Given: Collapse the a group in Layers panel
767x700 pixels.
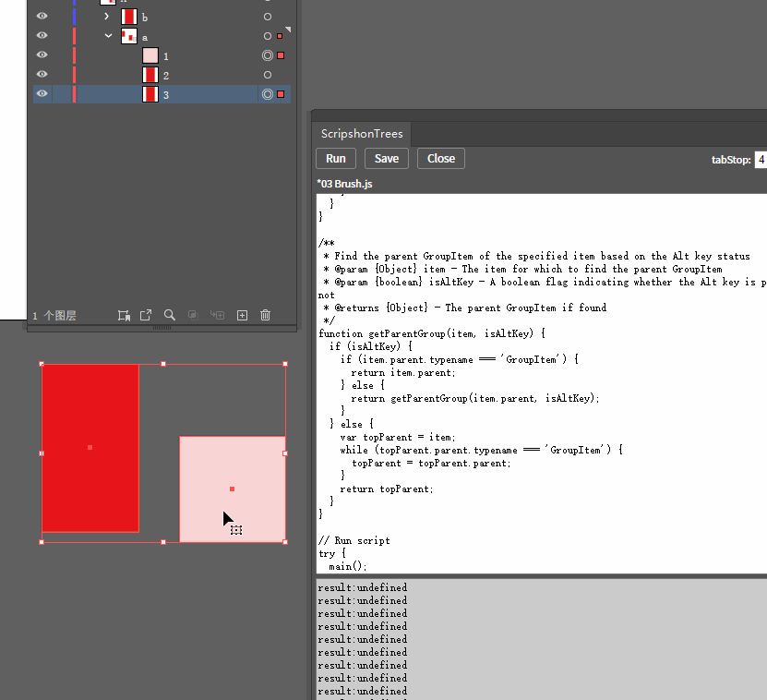Looking at the screenshot, I should click(108, 36).
